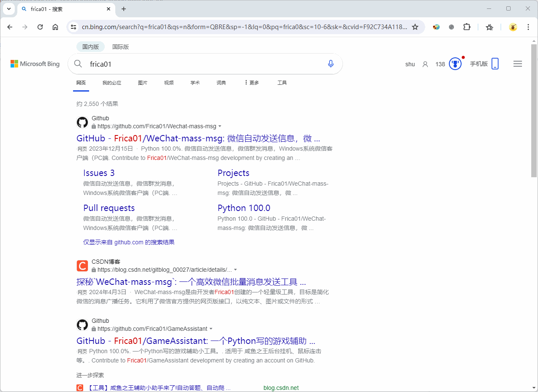This screenshot has width=538, height=392.
Task: Switch to the 词典 tab
Action: 221,83
